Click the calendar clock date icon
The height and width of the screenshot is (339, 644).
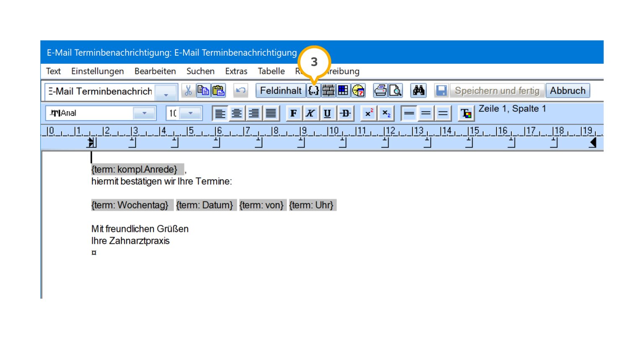pos(358,91)
